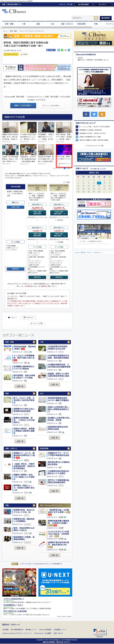This screenshot has height=644, width=114.
Task: Switch to the facebook comments tab
Action: click(x=28, y=317)
